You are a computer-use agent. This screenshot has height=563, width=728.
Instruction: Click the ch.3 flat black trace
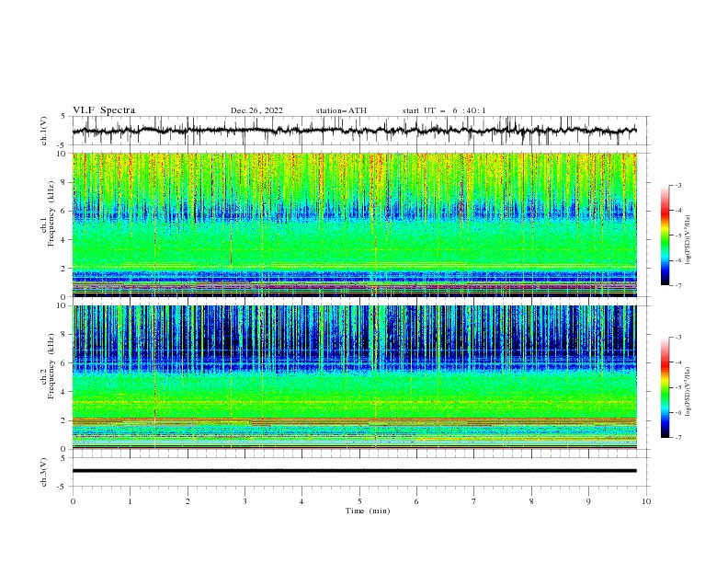pyautogui.click(x=355, y=471)
